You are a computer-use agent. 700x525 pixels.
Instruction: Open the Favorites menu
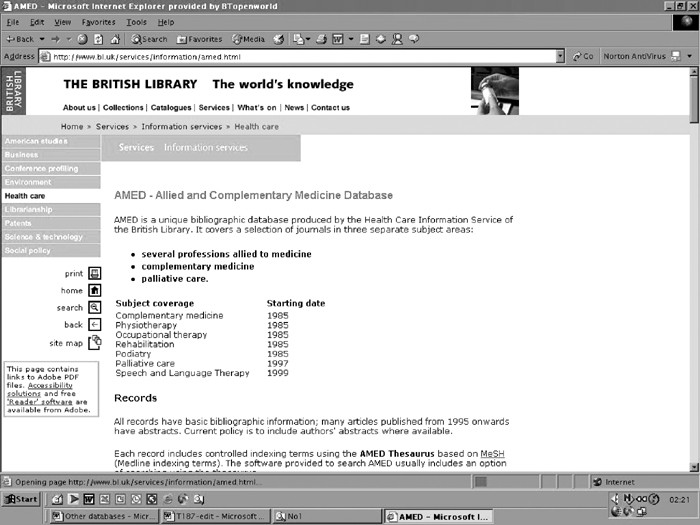tap(98, 22)
